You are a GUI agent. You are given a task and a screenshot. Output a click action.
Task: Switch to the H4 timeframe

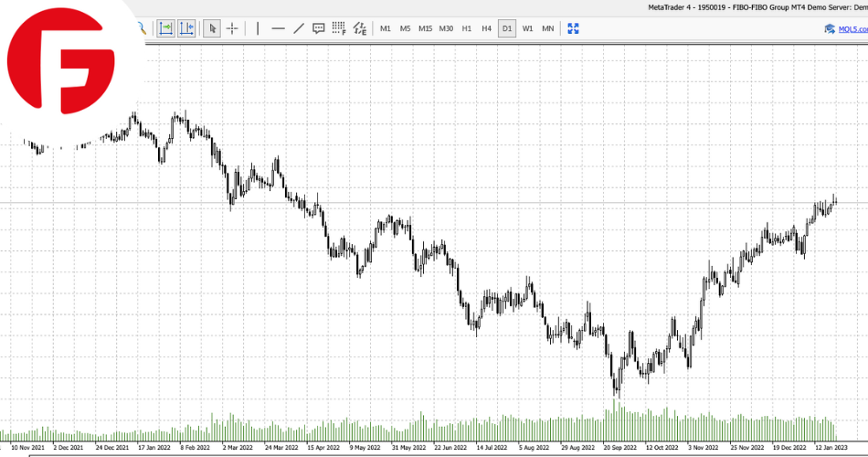pyautogui.click(x=486, y=28)
